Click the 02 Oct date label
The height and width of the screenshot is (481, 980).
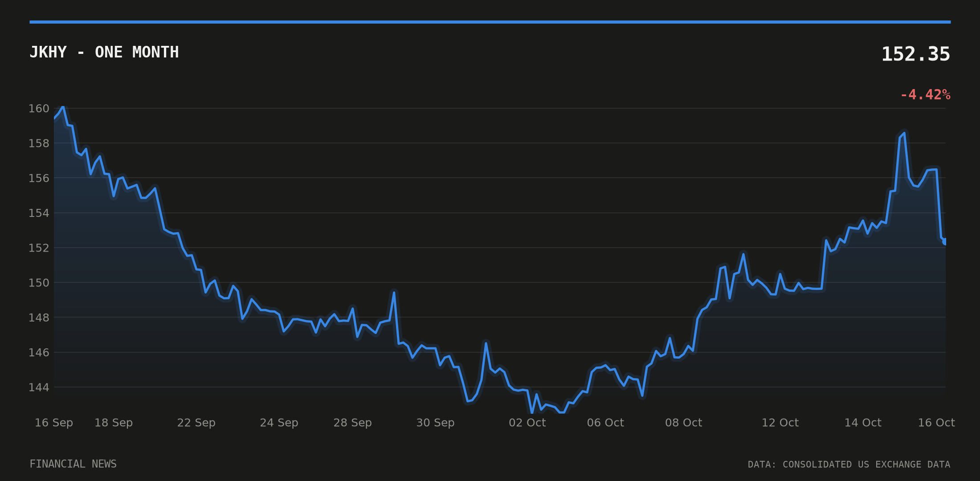(527, 423)
